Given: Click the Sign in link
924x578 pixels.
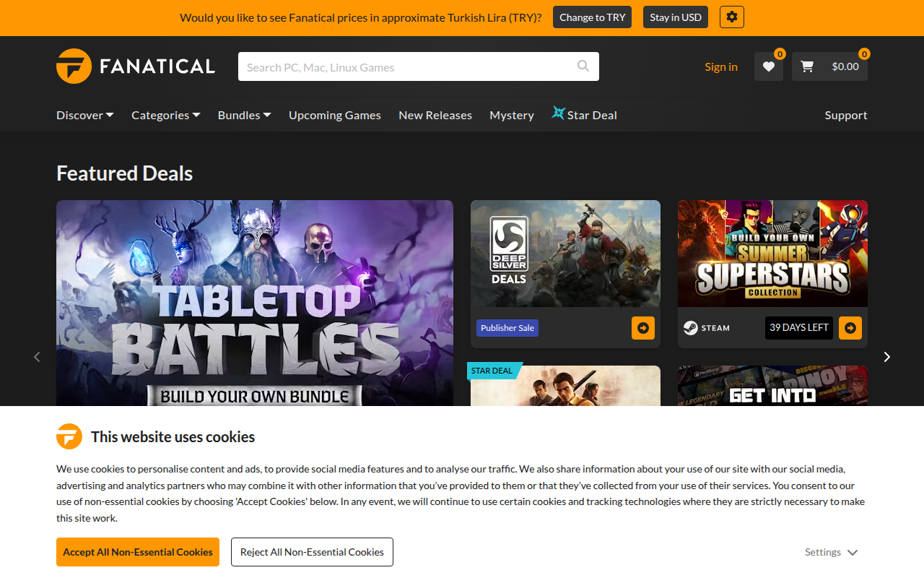Looking at the screenshot, I should [721, 66].
